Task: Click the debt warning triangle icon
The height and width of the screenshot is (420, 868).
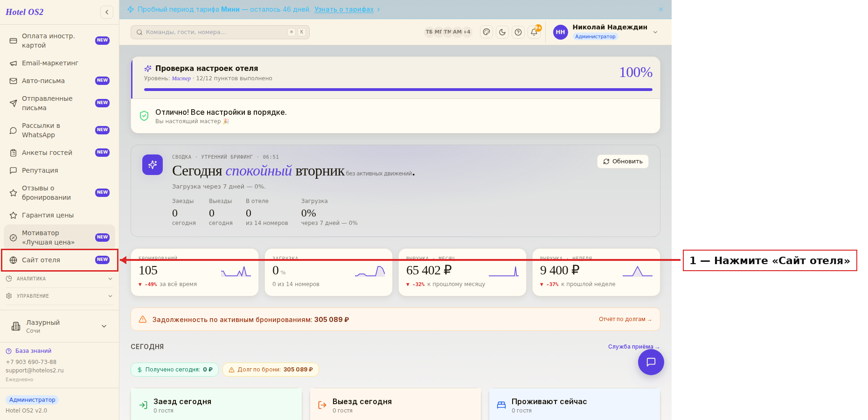Action: [143, 319]
